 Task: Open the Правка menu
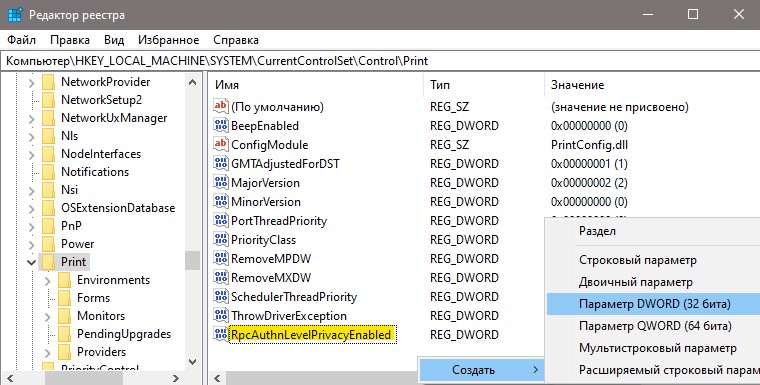70,40
